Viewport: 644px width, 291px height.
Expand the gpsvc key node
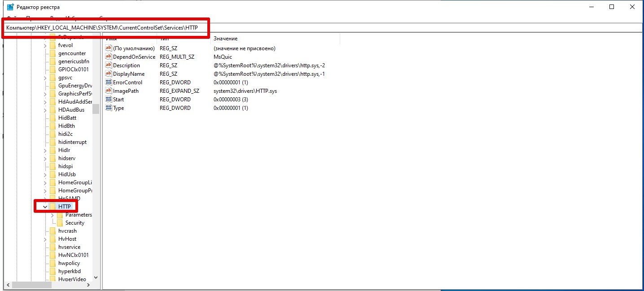[x=45, y=78]
